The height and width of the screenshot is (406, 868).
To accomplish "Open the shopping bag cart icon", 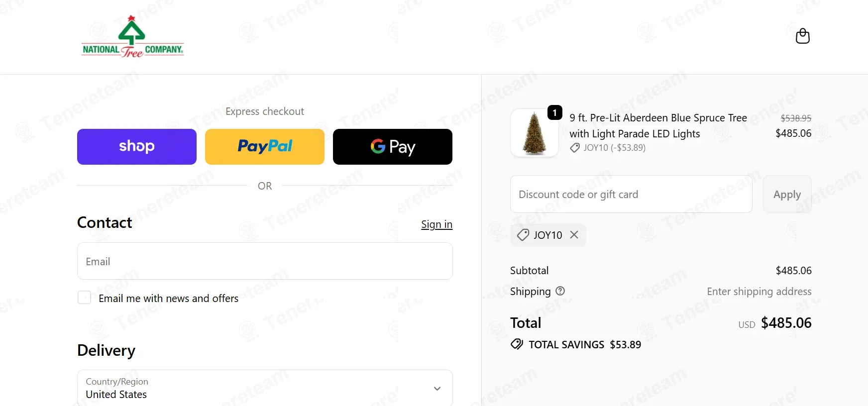I will 802,36.
